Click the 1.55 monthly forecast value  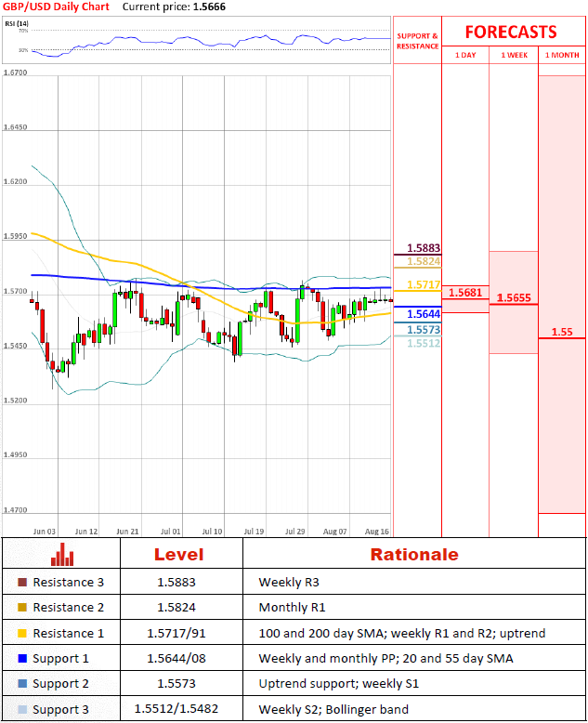pyautogui.click(x=561, y=332)
